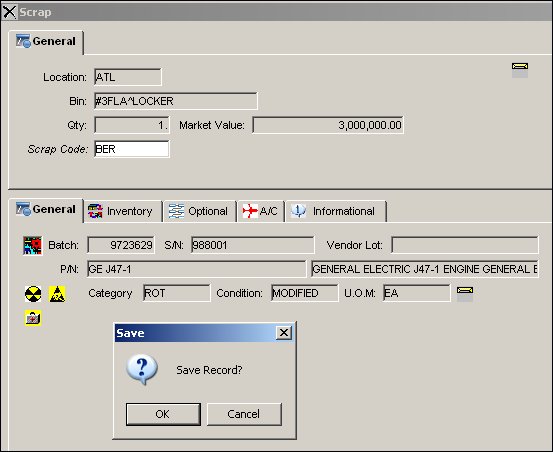
Task: Open the A/C tab
Action: [261, 211]
